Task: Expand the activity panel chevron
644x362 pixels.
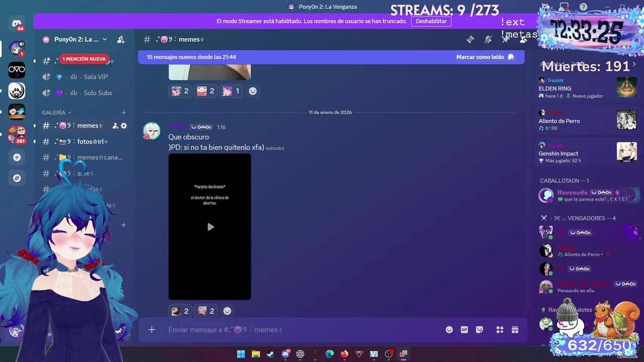Action: [634, 64]
